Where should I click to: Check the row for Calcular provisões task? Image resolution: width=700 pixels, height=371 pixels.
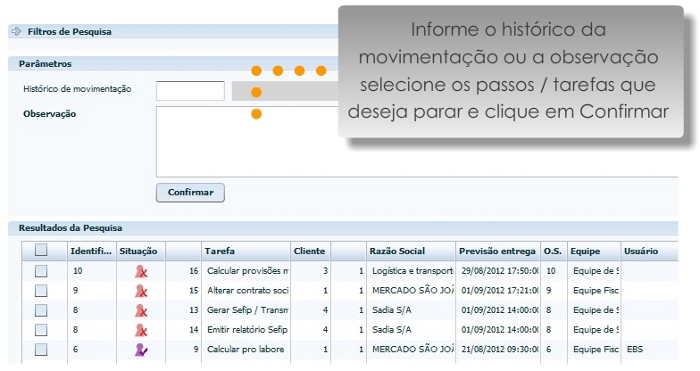[41, 271]
